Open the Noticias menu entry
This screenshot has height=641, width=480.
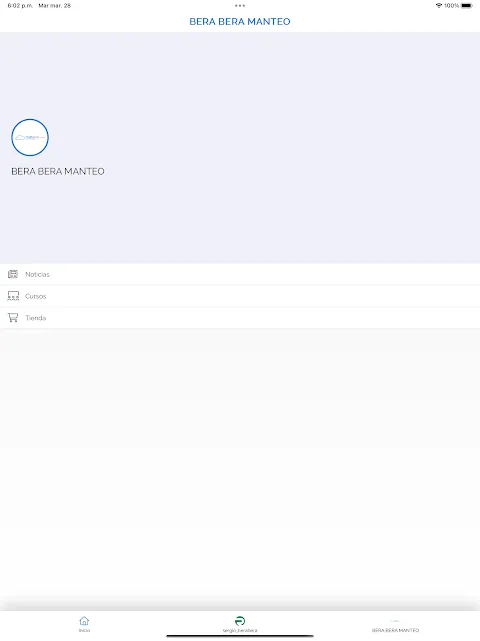coord(240,274)
